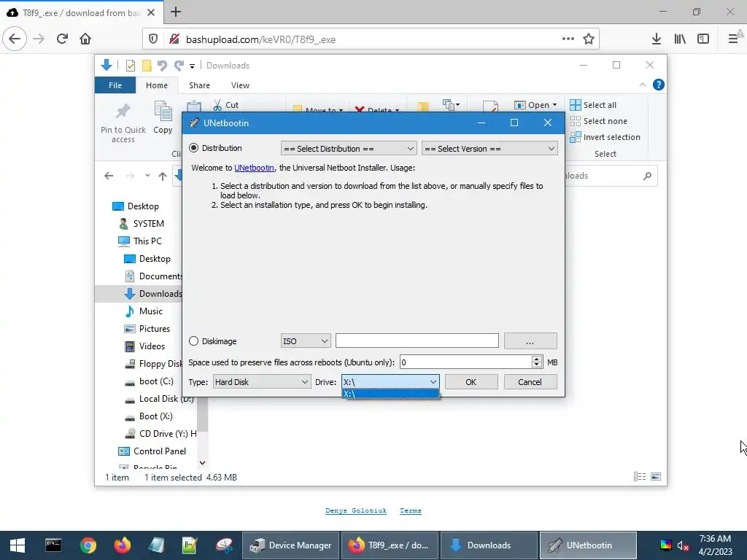Open Control Panel from navigation tree
747x560 pixels.
click(x=152, y=451)
